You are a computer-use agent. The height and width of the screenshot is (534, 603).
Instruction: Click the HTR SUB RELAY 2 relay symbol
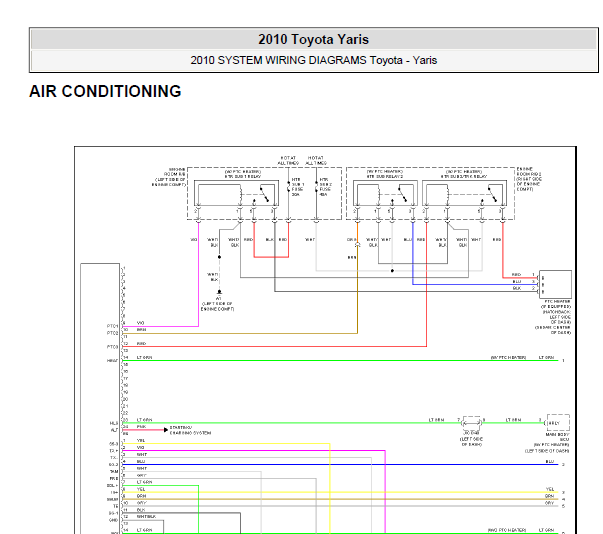point(385,193)
